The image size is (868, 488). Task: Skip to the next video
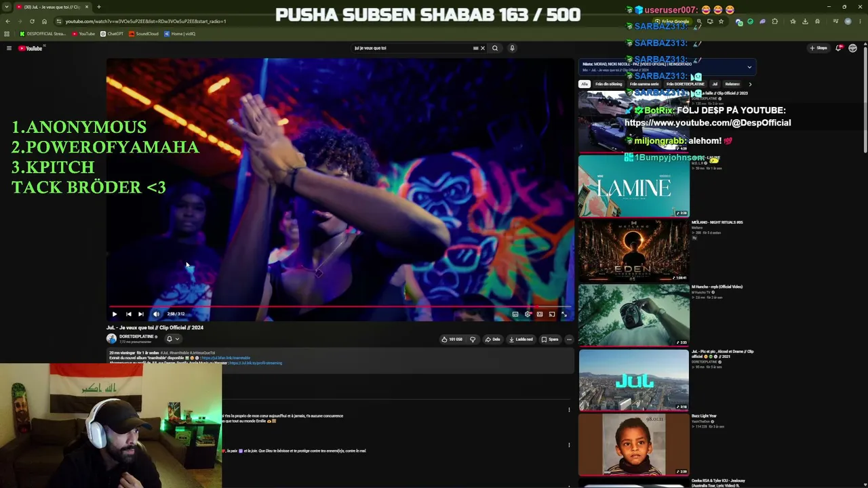pos(140,314)
